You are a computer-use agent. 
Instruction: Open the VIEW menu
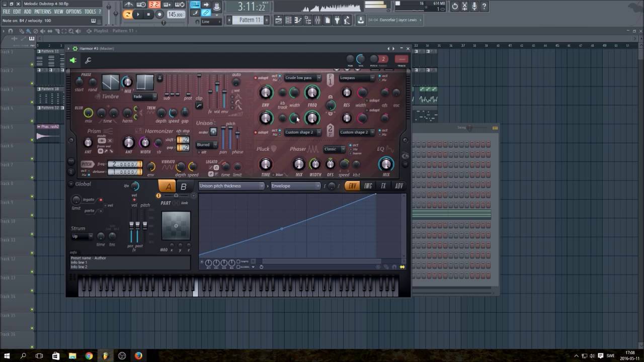(x=59, y=12)
